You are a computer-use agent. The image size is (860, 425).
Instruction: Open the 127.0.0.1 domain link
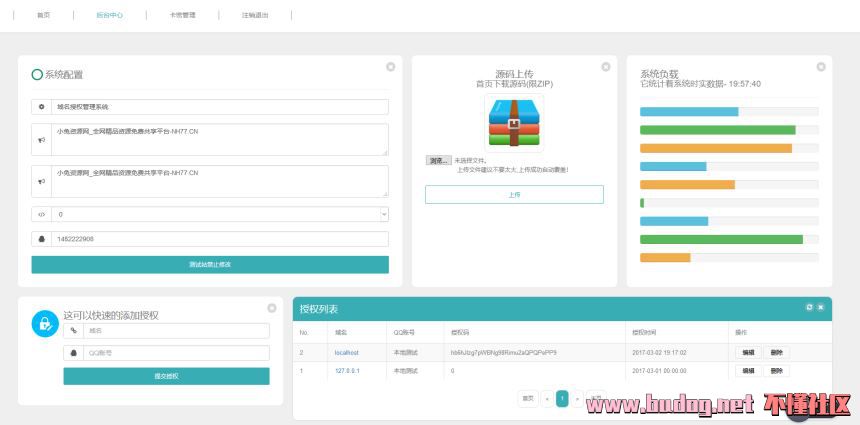coord(347,371)
